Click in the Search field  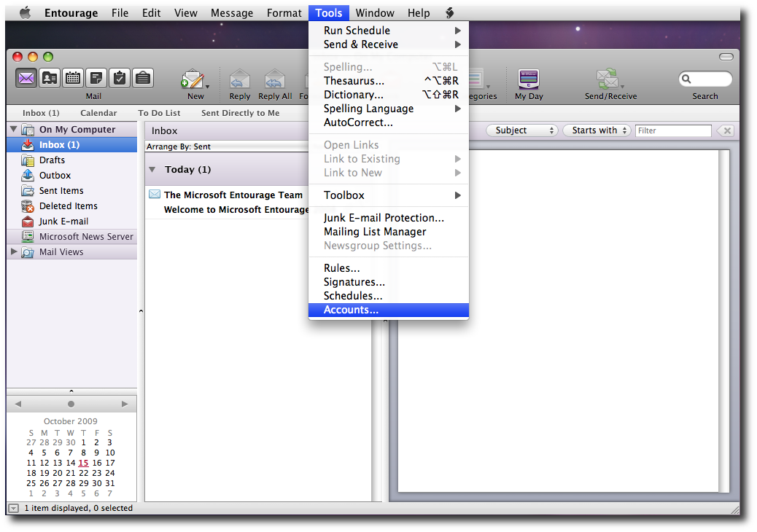pyautogui.click(x=705, y=79)
